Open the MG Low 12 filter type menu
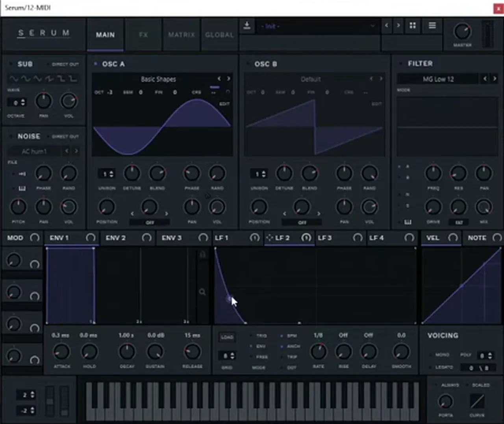 (438, 79)
